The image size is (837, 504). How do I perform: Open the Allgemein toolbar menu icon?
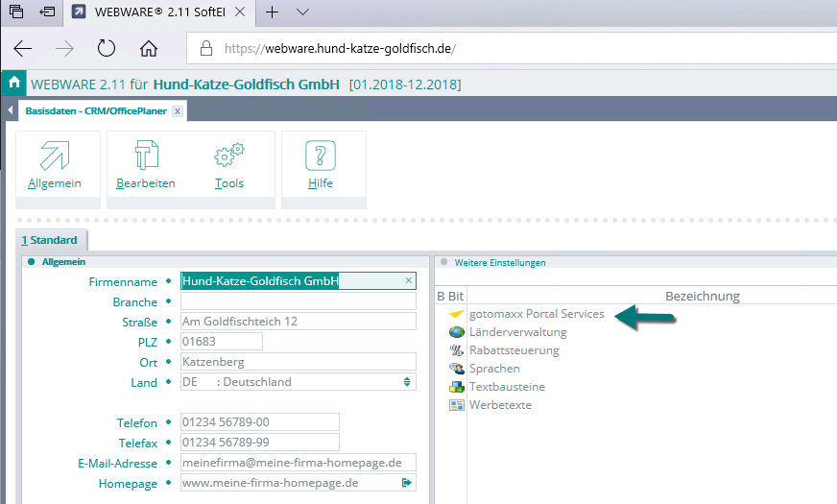55,156
